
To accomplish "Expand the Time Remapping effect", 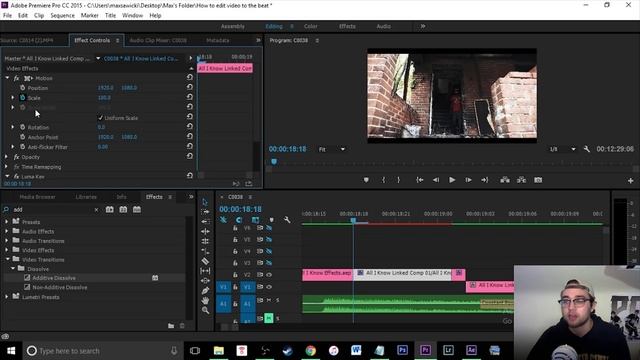I will [x=6, y=167].
